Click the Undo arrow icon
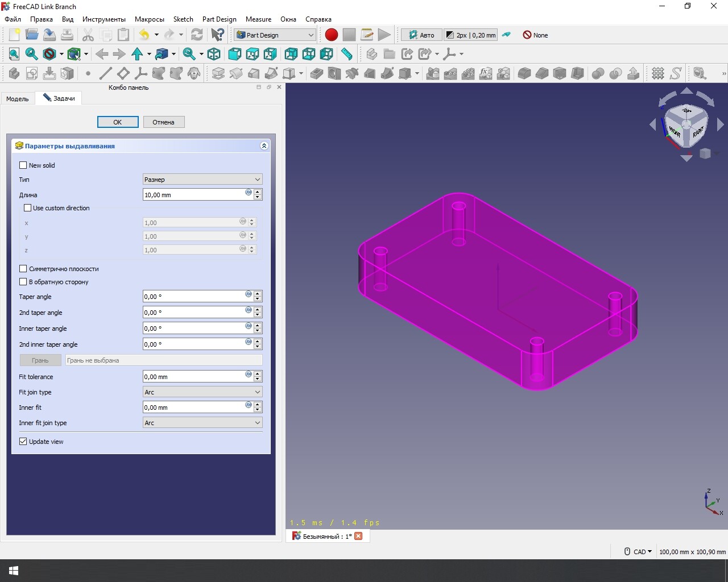 pyautogui.click(x=144, y=35)
